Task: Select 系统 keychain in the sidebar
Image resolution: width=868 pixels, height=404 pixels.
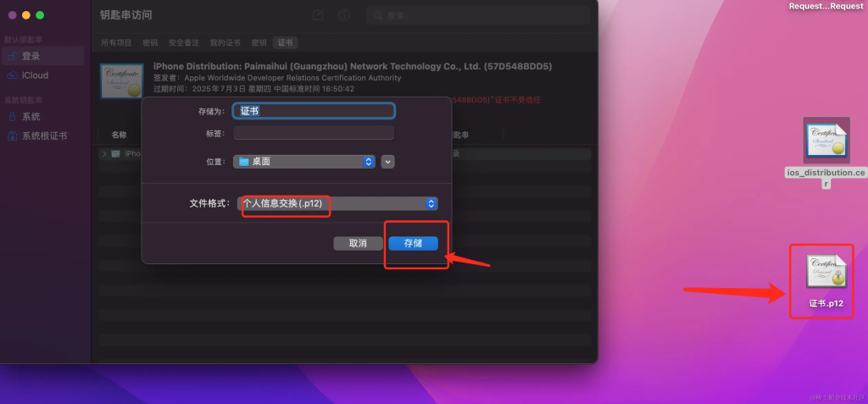Action: coord(31,117)
